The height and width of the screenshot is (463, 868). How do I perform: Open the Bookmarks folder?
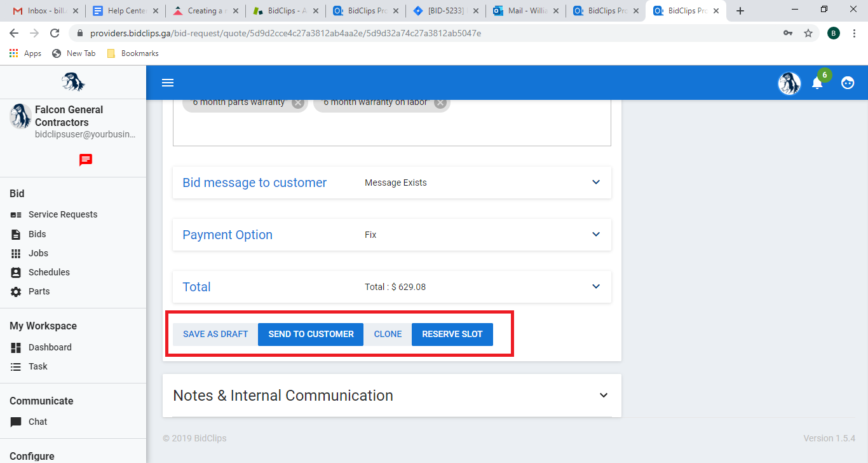(133, 53)
